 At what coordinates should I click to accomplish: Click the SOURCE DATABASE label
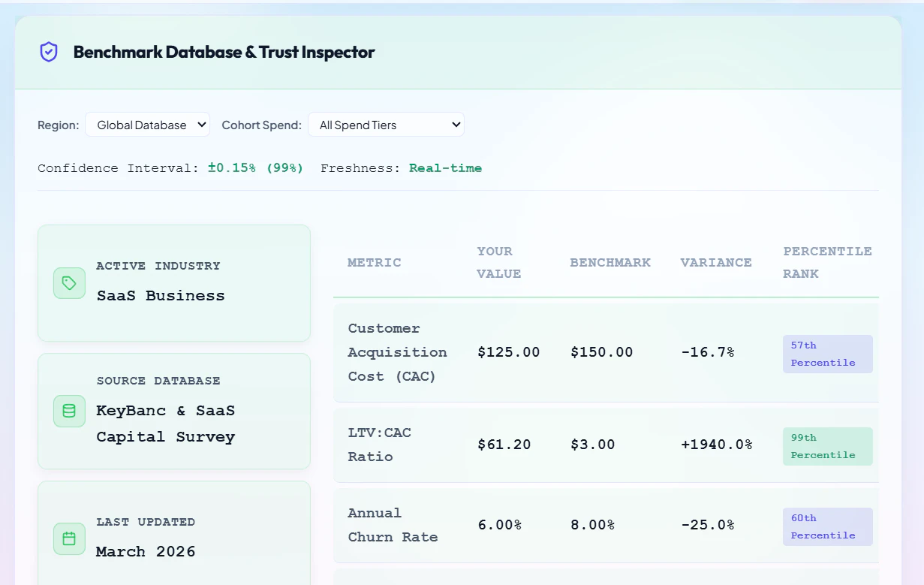tap(158, 381)
